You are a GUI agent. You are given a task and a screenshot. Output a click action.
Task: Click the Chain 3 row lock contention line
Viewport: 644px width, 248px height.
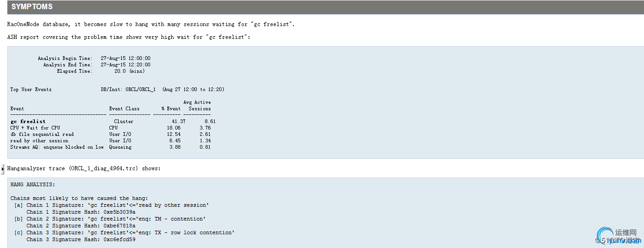coord(130,232)
